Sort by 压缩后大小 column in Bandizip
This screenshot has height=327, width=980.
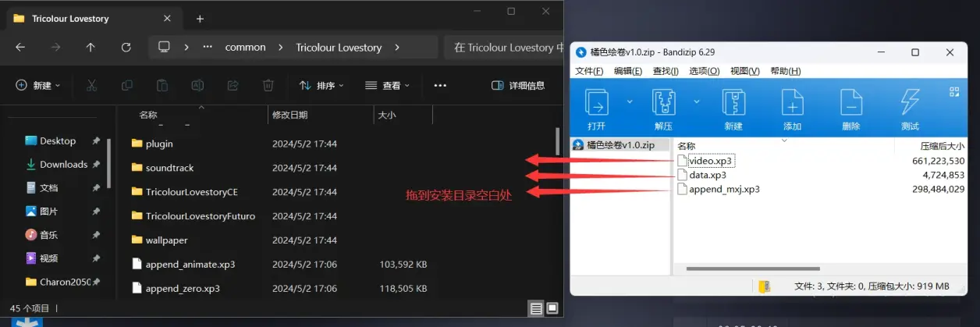(943, 146)
